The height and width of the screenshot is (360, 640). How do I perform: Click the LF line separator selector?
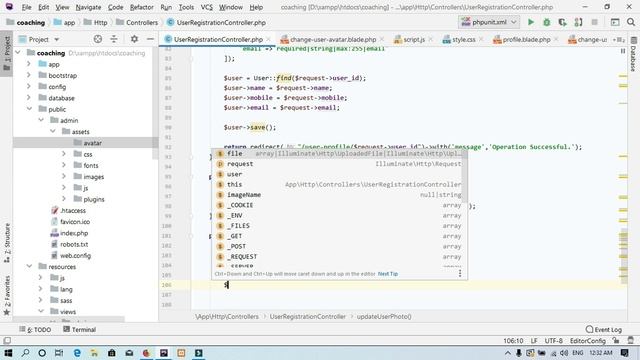pyautogui.click(x=534, y=340)
